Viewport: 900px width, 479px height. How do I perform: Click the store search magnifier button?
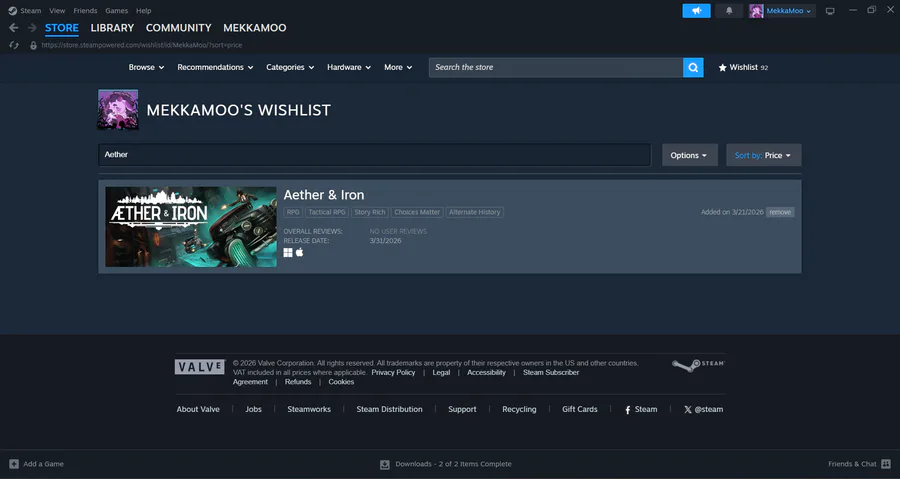(693, 68)
